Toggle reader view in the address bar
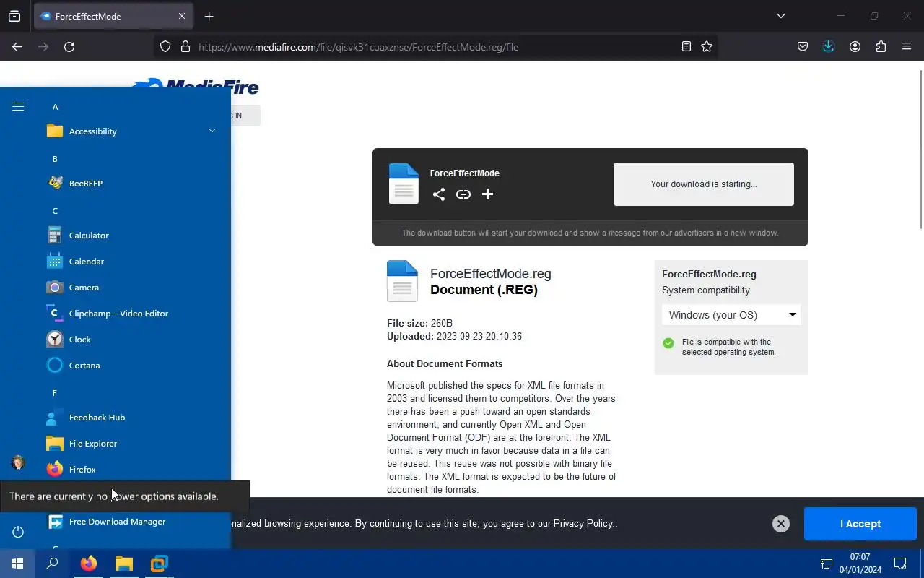 point(687,46)
